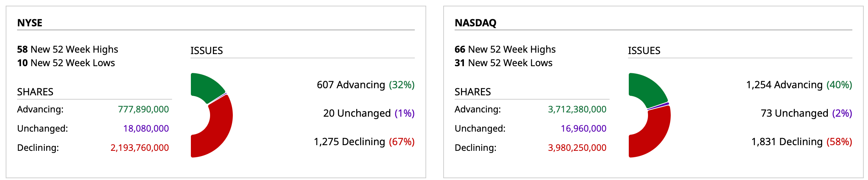Image resolution: width=868 pixels, height=180 pixels.
Task: Click NASDAQ 66 New 52 Week Highs
Action: click(505, 49)
